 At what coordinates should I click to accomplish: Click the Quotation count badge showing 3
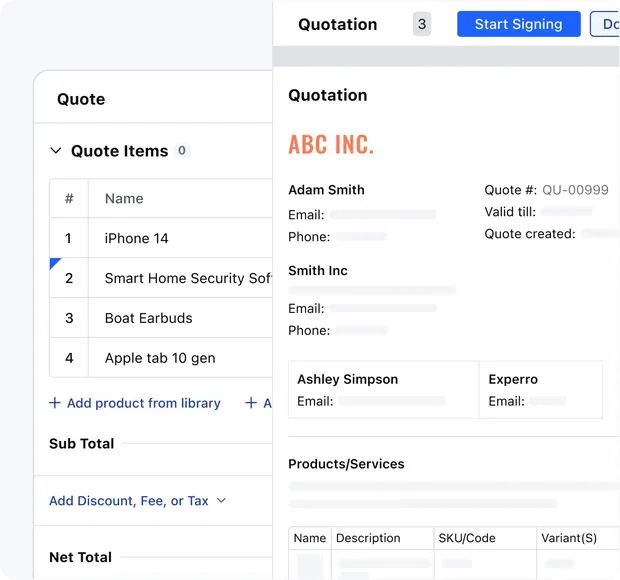coord(422,24)
